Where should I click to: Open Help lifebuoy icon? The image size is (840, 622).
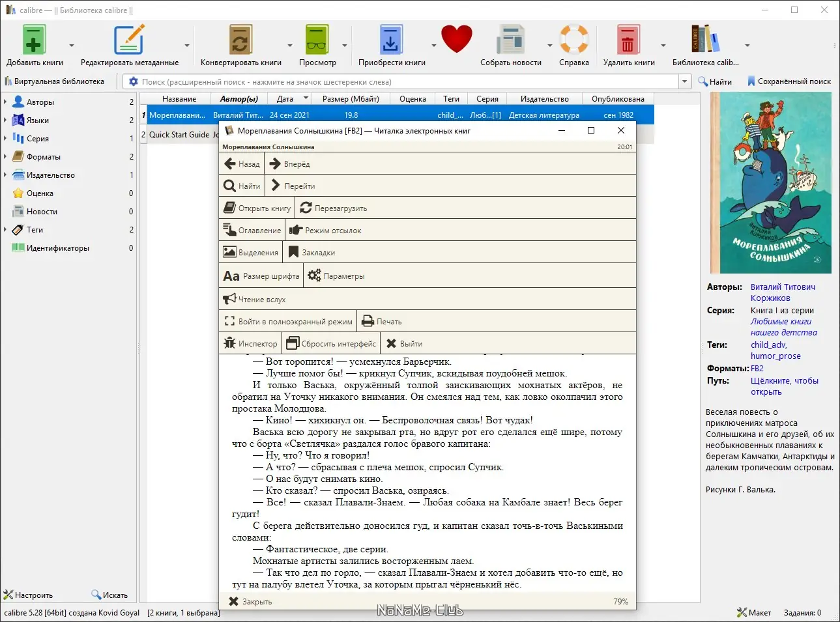[x=574, y=40]
